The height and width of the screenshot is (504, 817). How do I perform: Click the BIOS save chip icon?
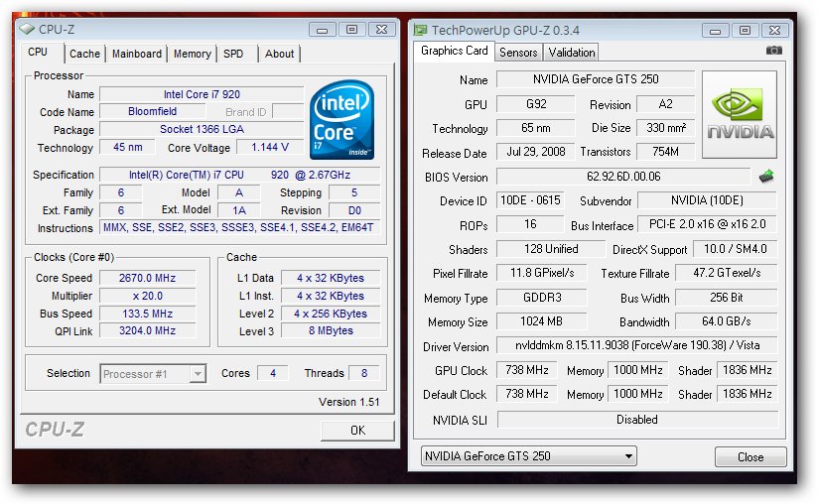tap(766, 177)
